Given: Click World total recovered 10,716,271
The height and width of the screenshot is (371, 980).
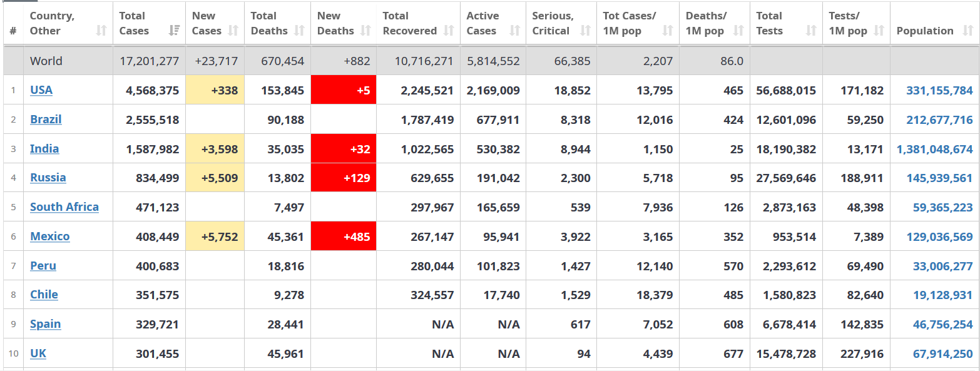Looking at the screenshot, I should 424,61.
